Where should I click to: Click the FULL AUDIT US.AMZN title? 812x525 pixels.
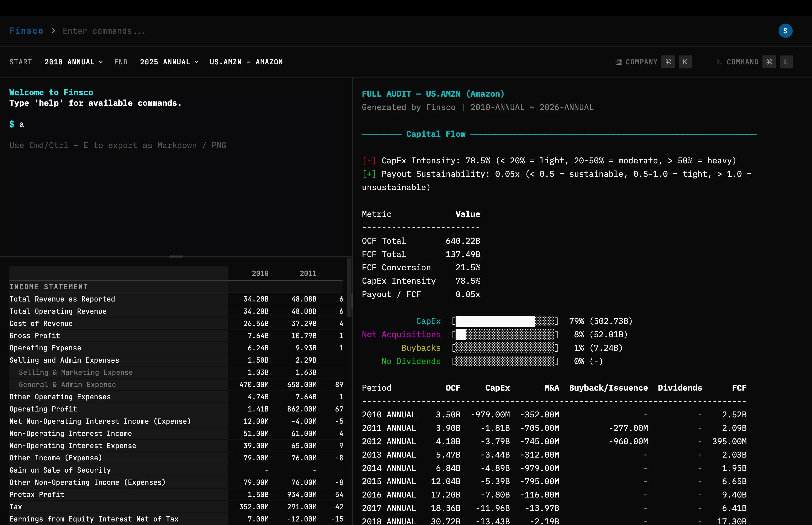433,94
